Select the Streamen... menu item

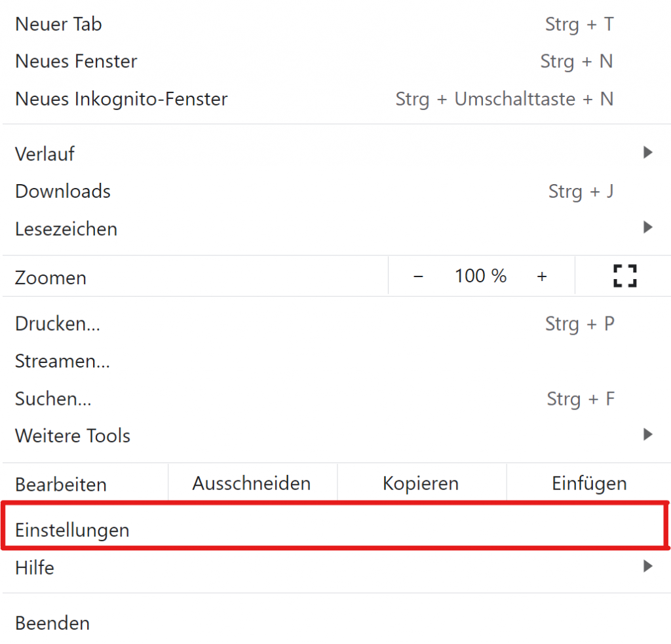tap(62, 361)
